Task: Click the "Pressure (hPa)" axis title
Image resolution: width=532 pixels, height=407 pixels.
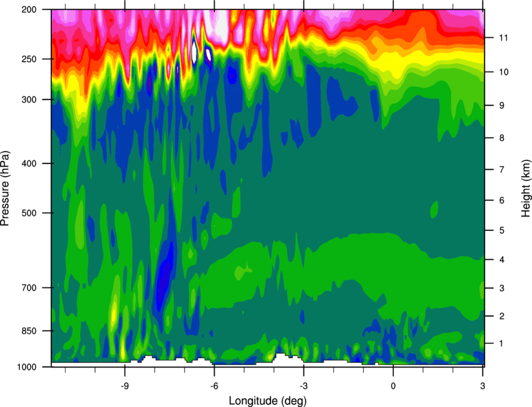Action: tap(5, 188)
